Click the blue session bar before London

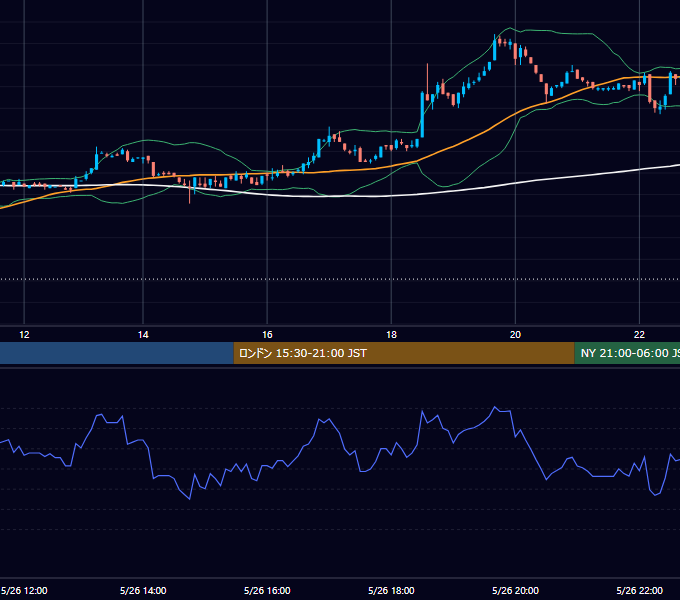point(117,353)
